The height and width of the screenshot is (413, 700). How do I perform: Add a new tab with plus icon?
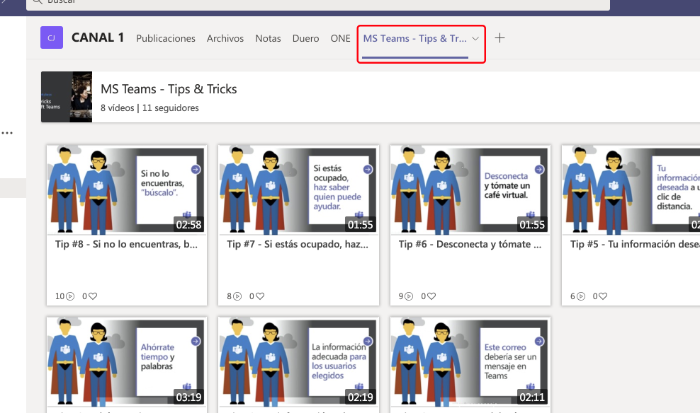pos(500,38)
